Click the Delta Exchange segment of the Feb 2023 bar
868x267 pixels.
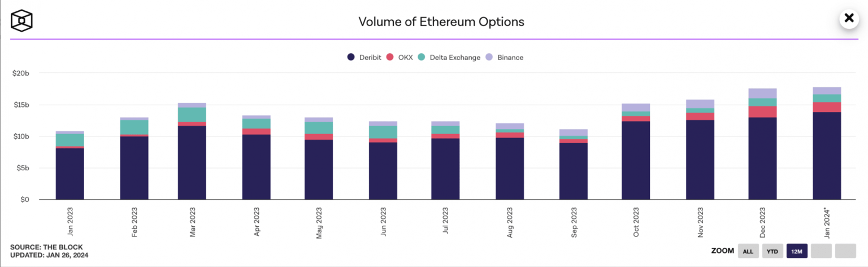[134, 127]
